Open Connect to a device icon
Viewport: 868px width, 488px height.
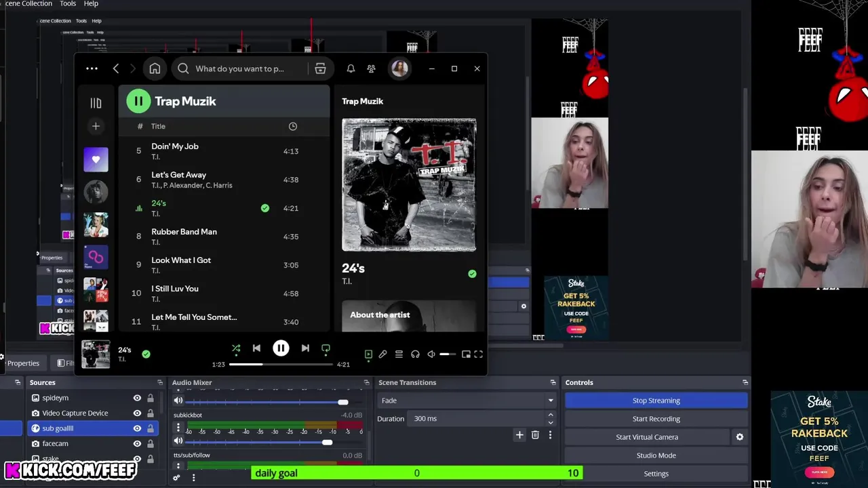415,354
